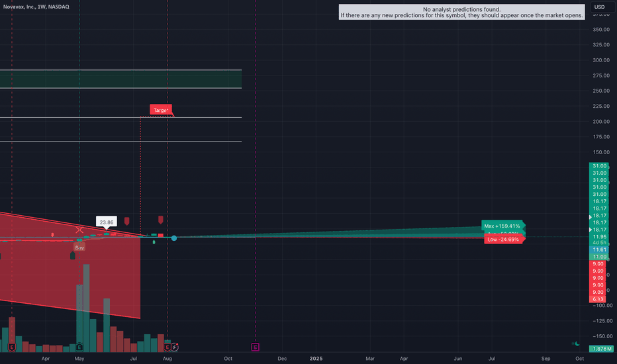The height and width of the screenshot is (364, 617).
Task: Select the Buy signal label
Action: tap(79, 247)
